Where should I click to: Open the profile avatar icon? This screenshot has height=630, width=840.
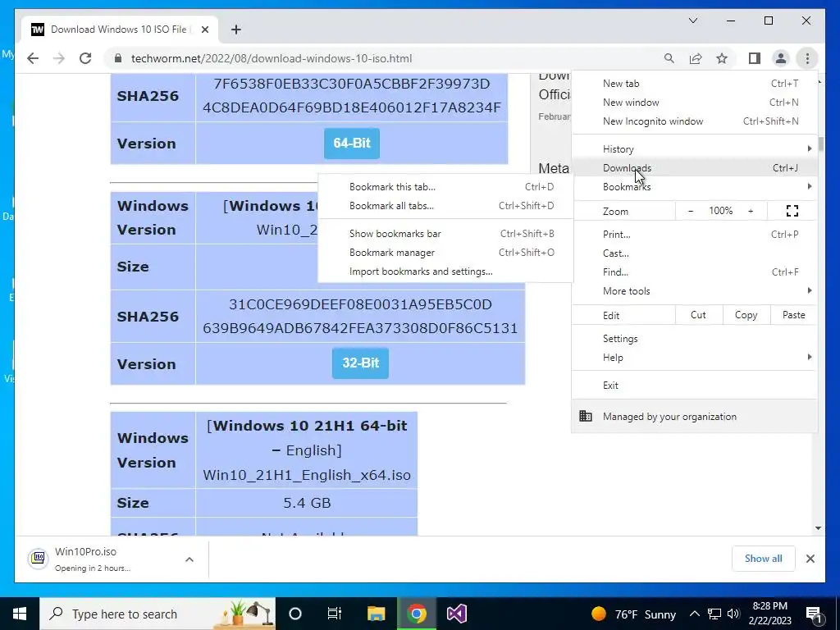tap(781, 58)
